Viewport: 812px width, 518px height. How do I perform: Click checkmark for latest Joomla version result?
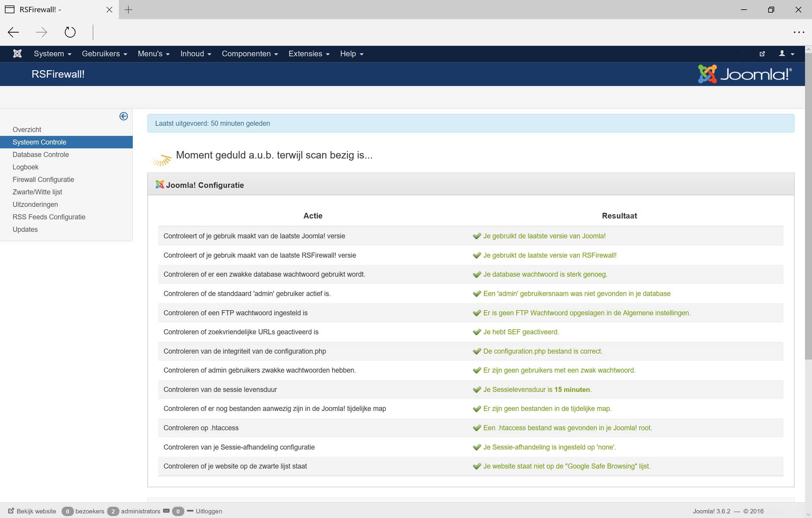pos(477,236)
